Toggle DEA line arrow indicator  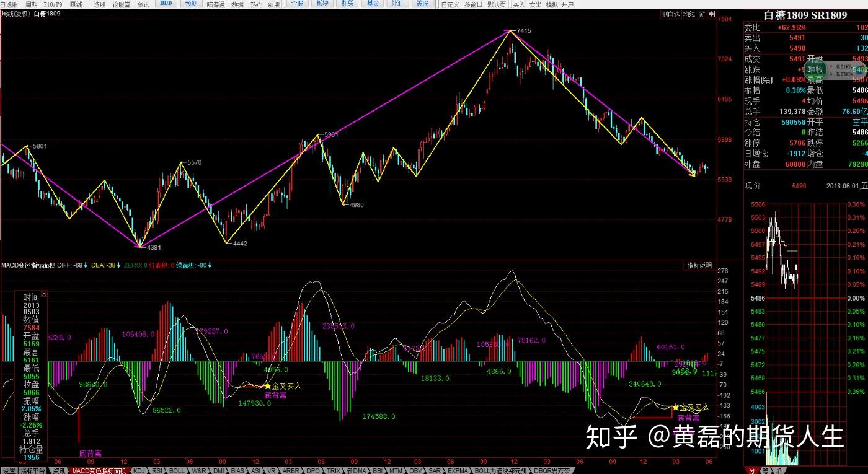[x=118, y=265]
